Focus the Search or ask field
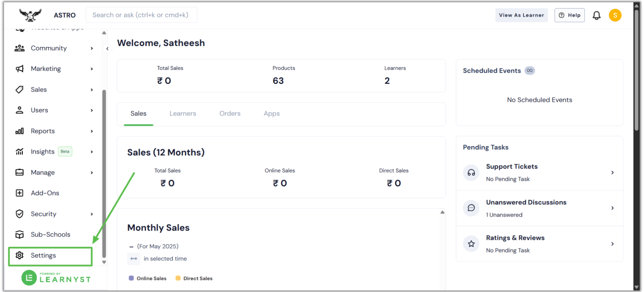644x292 pixels. pyautogui.click(x=141, y=15)
